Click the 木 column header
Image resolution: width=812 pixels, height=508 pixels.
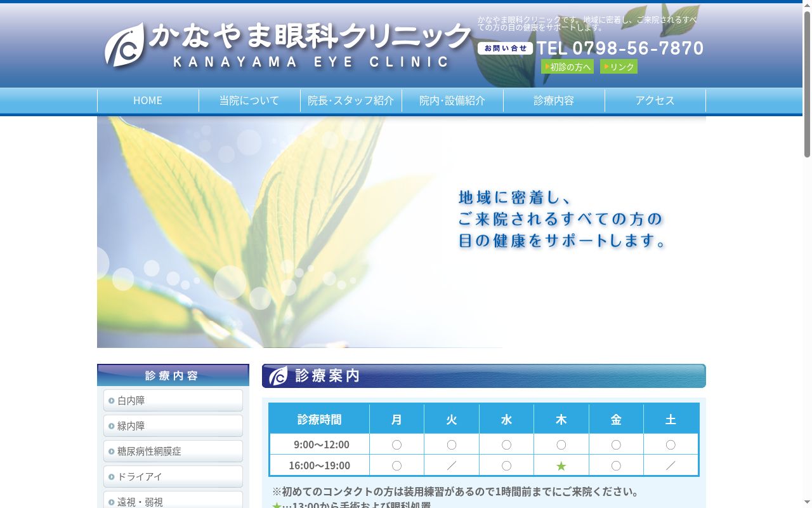tap(561, 419)
